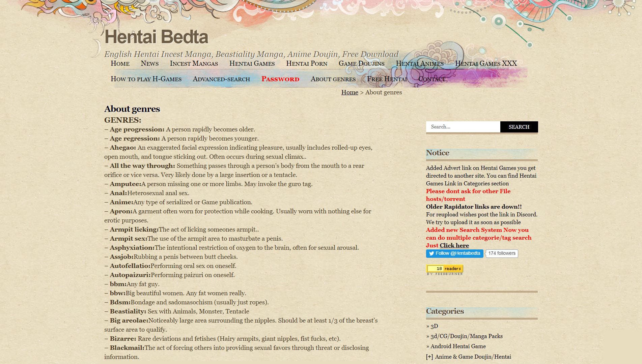This screenshot has height=364, width=642.
Task: Open the Android Hentai Game category
Action: pyautogui.click(x=458, y=346)
